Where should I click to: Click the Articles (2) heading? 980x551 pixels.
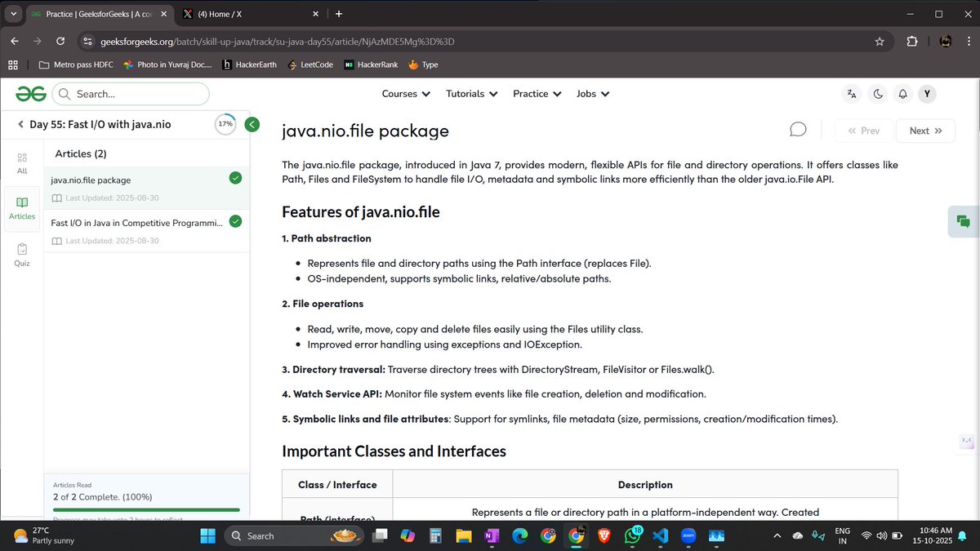pos(81,153)
